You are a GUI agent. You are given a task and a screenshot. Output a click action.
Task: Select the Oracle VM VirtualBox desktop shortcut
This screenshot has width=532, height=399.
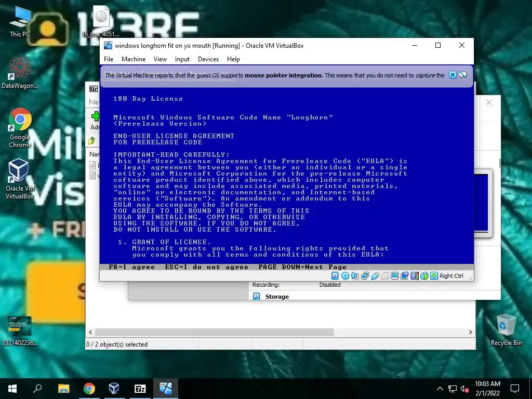point(19,179)
